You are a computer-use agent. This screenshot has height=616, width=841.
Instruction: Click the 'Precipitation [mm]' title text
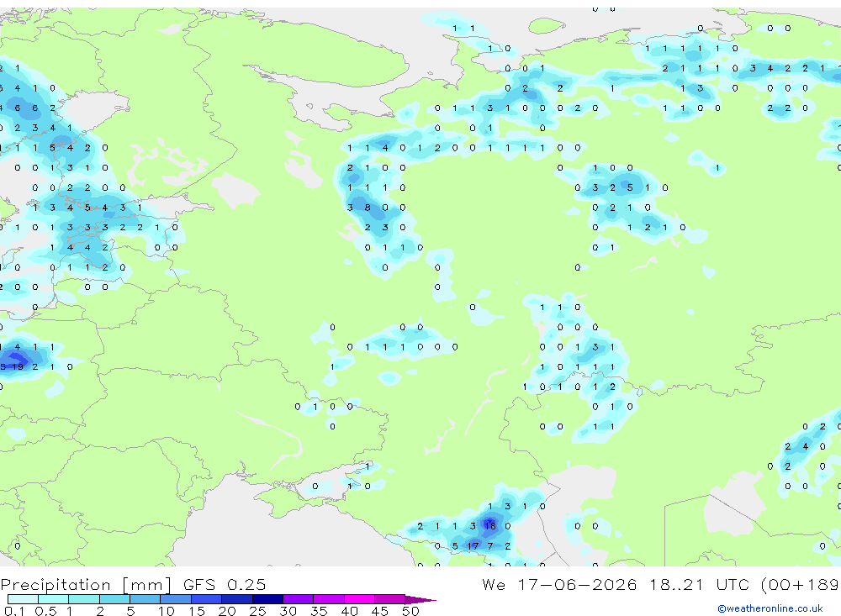[86, 585]
